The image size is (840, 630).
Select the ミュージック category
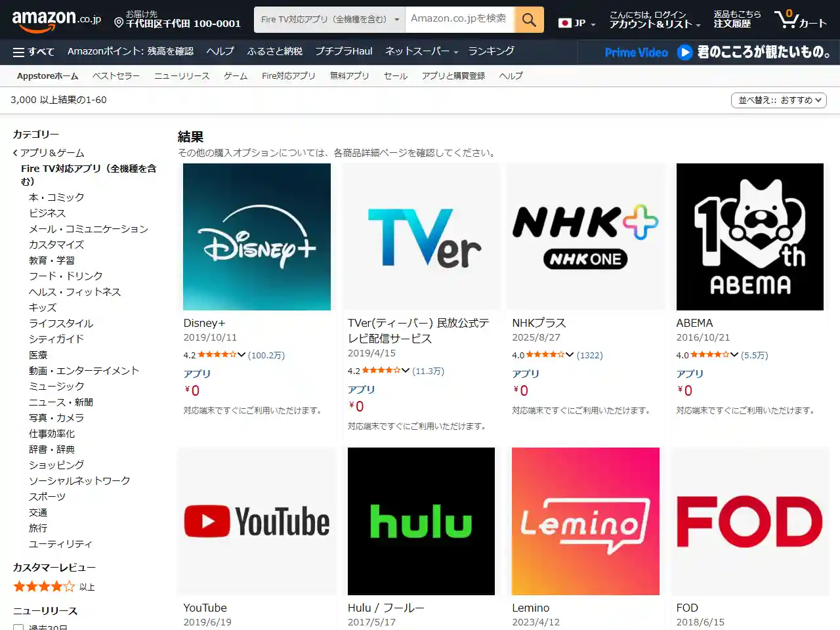click(56, 387)
